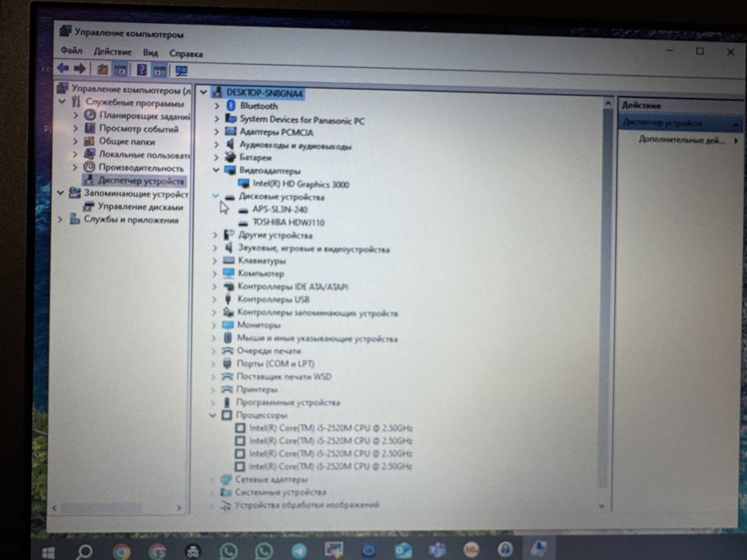Expand the Bluetooth category
Image resolution: width=747 pixels, height=560 pixels.
click(217, 106)
